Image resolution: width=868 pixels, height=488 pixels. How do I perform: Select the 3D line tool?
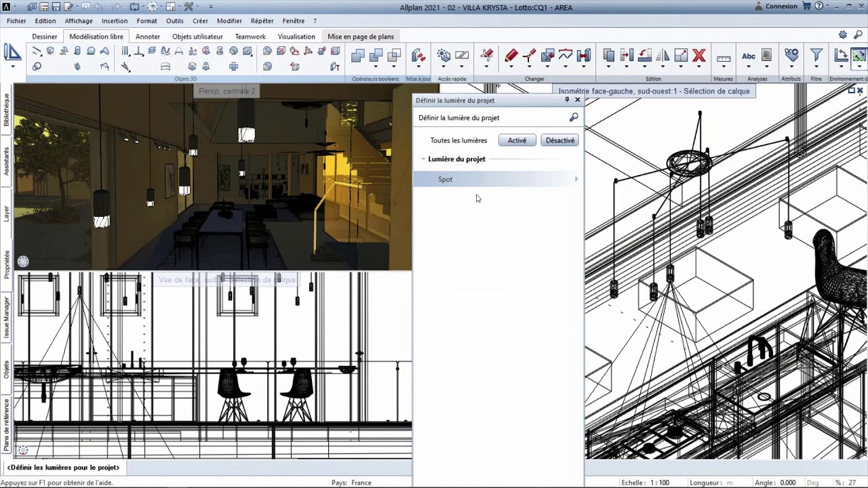click(37, 51)
